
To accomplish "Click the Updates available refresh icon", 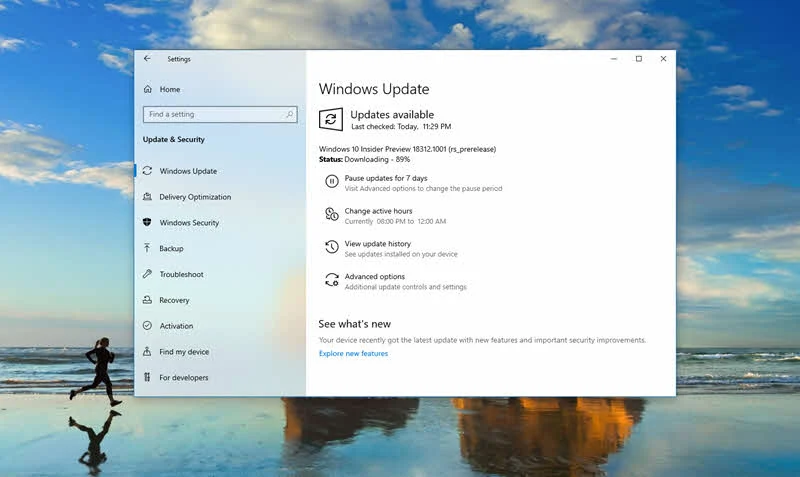I will coord(331,119).
